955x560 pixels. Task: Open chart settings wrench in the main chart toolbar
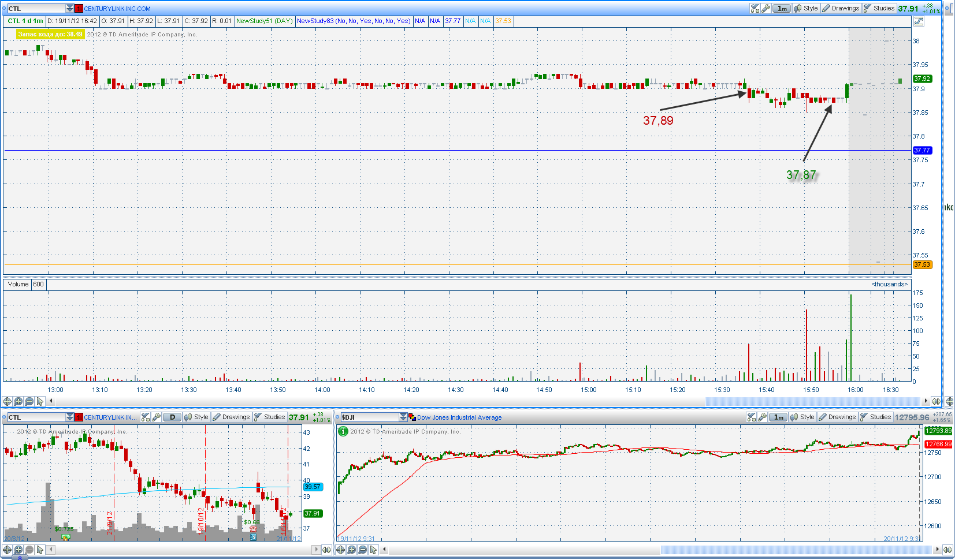(766, 8)
